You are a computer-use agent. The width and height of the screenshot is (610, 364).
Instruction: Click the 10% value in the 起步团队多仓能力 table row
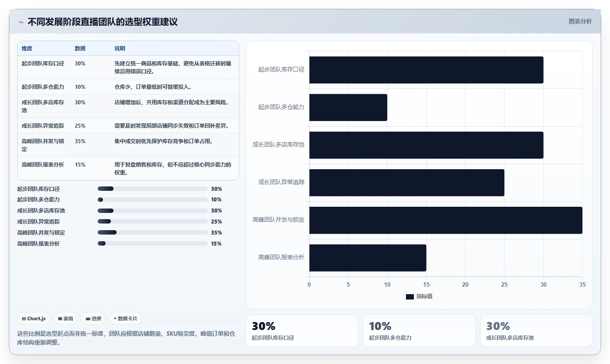(x=80, y=87)
